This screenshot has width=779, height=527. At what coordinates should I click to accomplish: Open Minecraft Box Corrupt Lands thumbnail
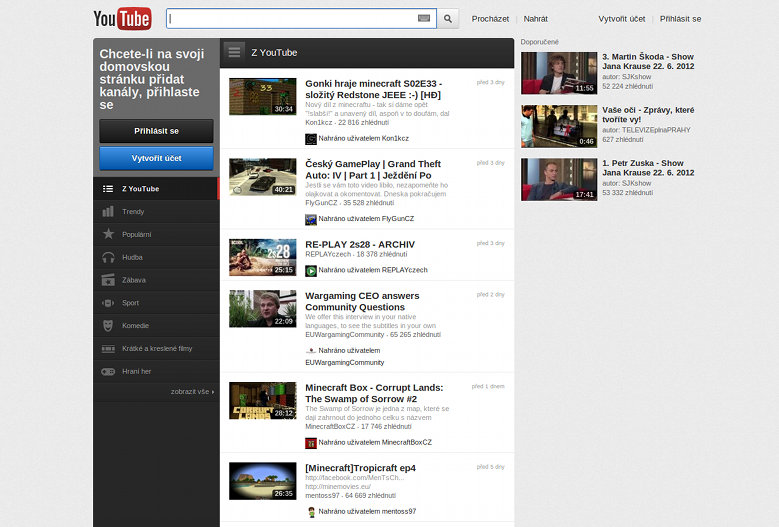pyautogui.click(x=263, y=400)
